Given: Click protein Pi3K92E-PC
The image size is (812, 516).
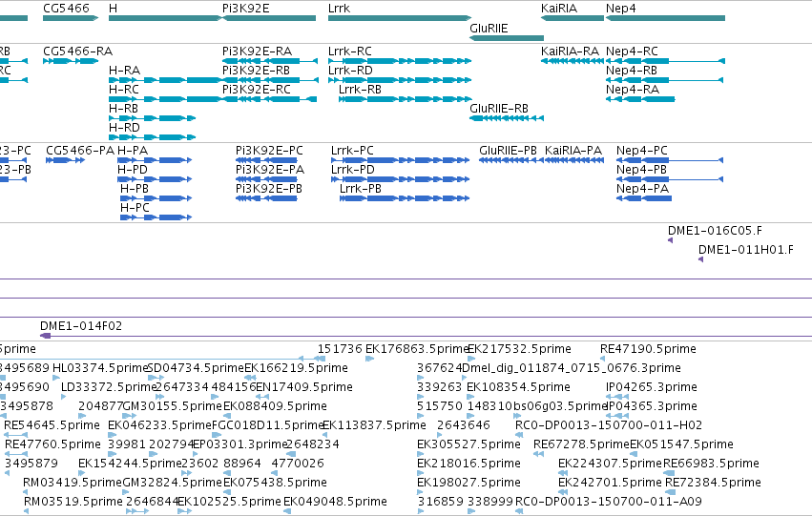Looking at the screenshot, I should coord(267,160).
